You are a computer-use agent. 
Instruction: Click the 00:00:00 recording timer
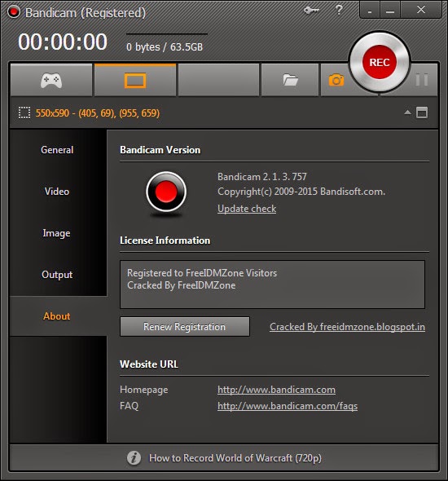pos(63,42)
